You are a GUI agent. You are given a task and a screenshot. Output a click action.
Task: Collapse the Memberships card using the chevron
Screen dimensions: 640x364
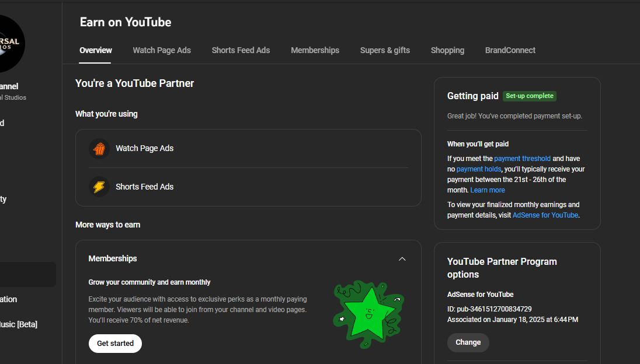tap(402, 259)
